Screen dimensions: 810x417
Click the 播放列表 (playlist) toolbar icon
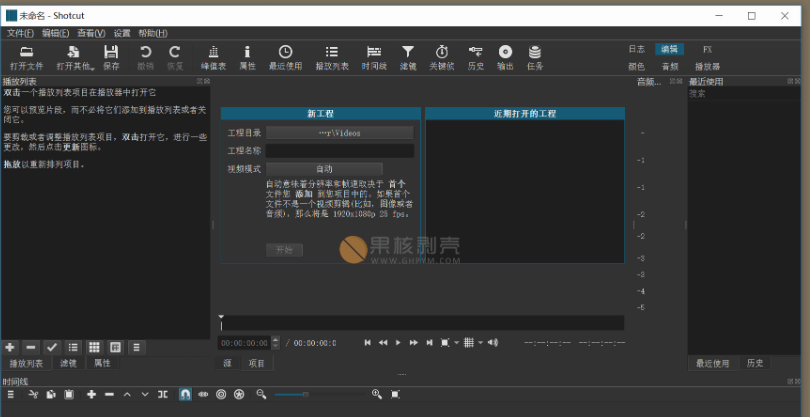coord(332,57)
